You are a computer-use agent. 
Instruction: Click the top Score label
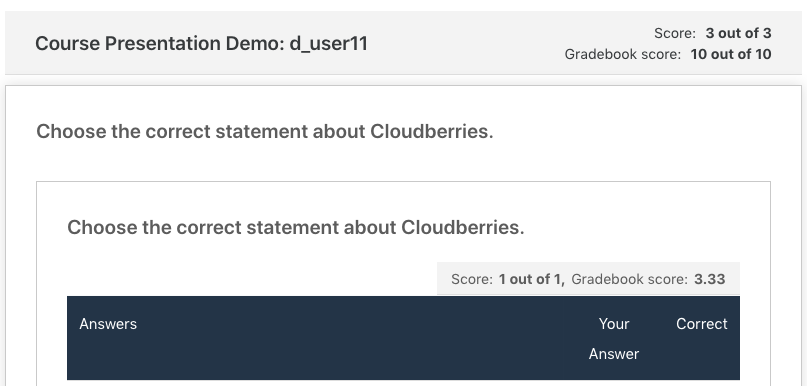(x=675, y=33)
